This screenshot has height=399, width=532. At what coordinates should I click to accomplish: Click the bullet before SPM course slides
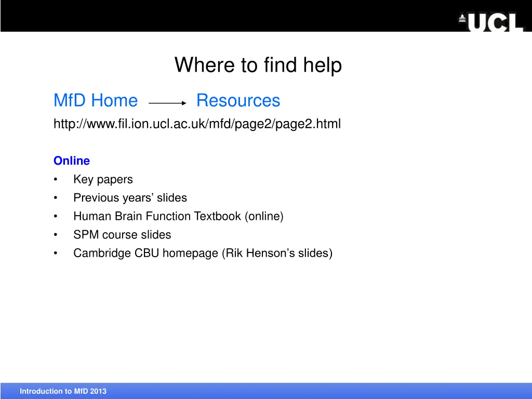(56, 235)
